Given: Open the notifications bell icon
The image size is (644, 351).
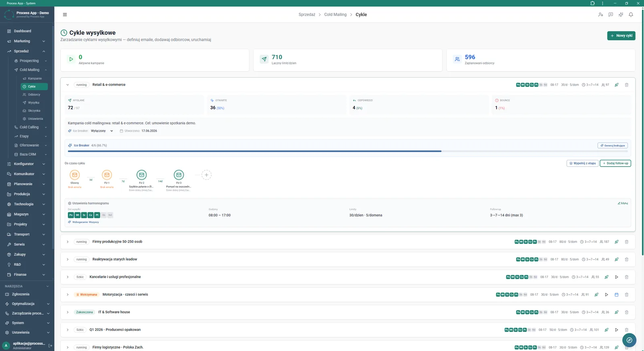Looking at the screenshot, I should (x=631, y=14).
